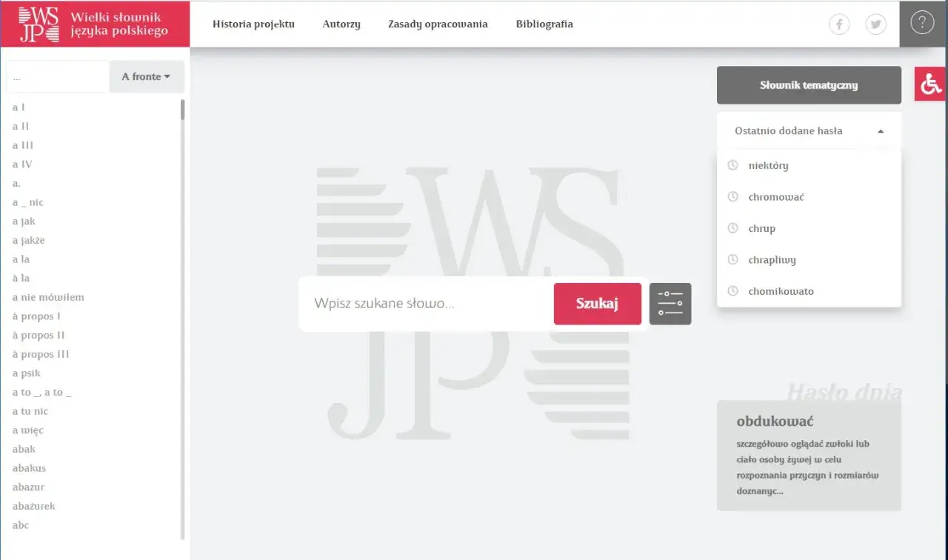Viewport: 948px width, 560px height.
Task: Open word of the day obdukować
Action: [775, 421]
